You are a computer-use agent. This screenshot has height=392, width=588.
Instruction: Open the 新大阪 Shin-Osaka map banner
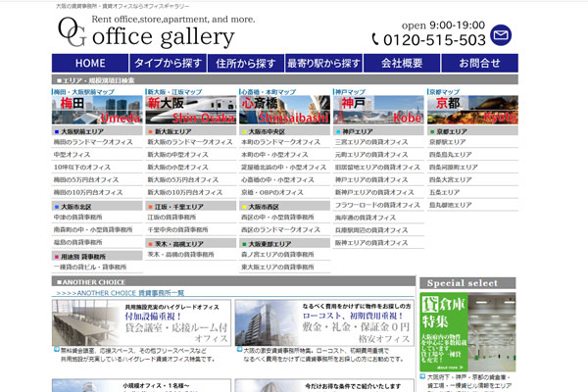pos(191,110)
